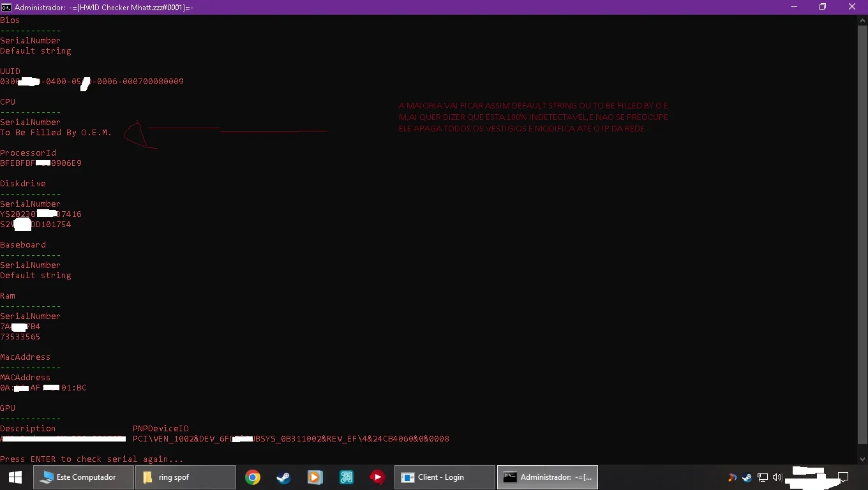Click the console scrollbar up arrow
This screenshot has height=490, width=868.
[x=862, y=20]
